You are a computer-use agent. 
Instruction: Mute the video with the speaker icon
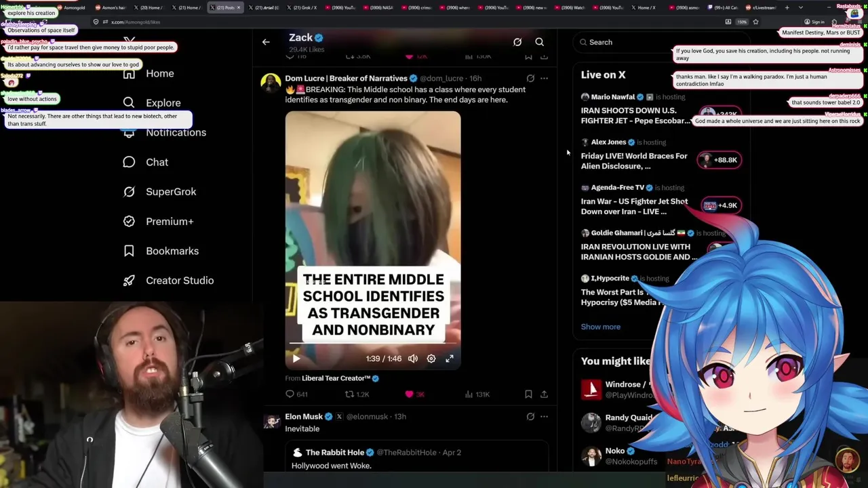click(413, 359)
